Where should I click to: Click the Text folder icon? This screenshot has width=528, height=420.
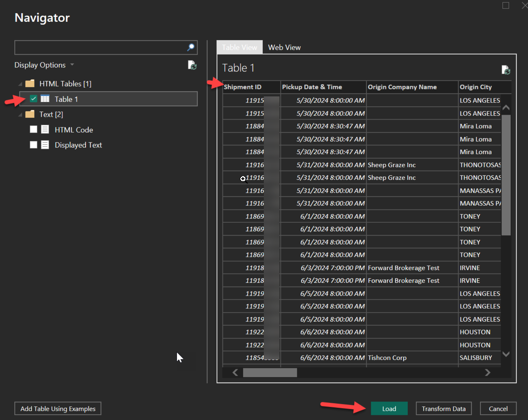point(30,114)
